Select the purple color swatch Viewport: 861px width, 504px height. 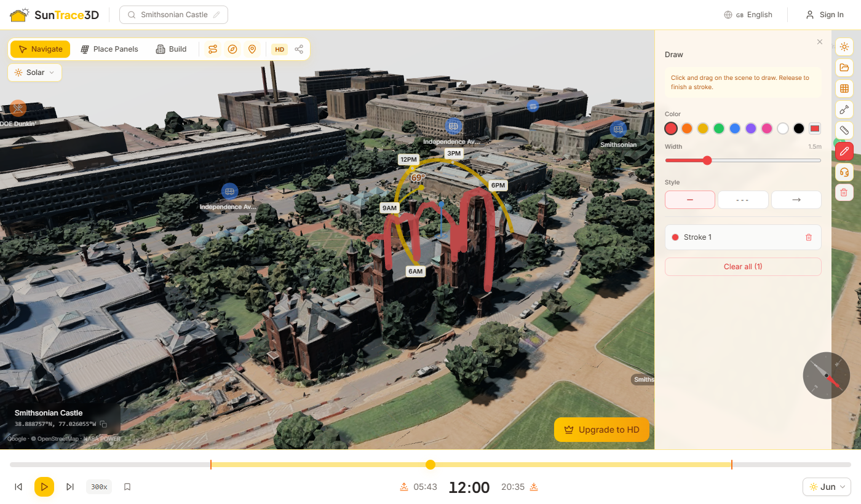click(x=751, y=128)
